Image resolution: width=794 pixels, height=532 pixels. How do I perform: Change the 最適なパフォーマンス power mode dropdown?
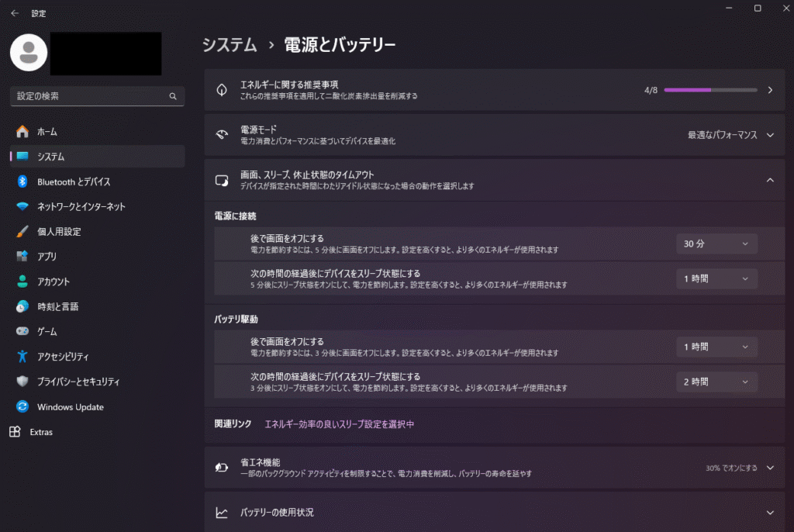[x=730, y=135]
